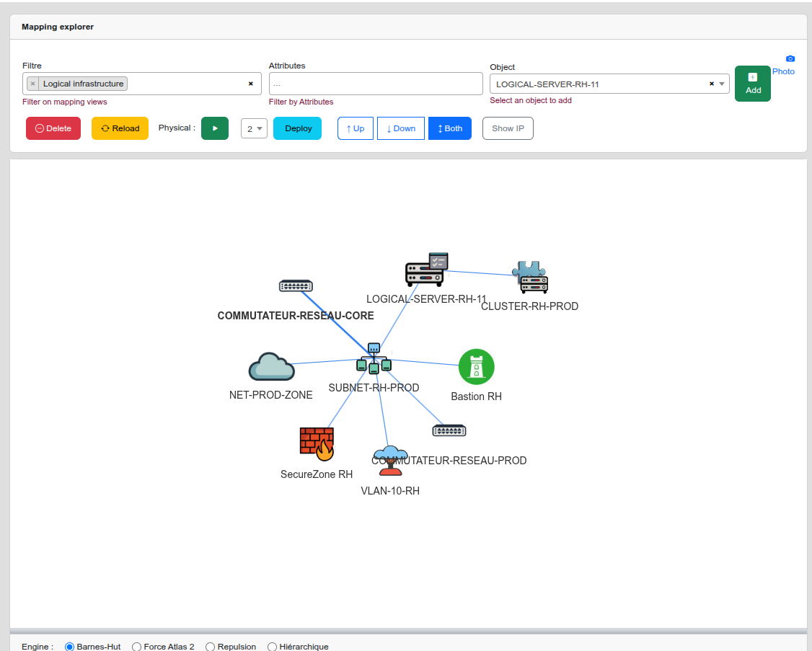
Task: Select the Barnes-Hut engine radio button
Action: [x=70, y=647]
